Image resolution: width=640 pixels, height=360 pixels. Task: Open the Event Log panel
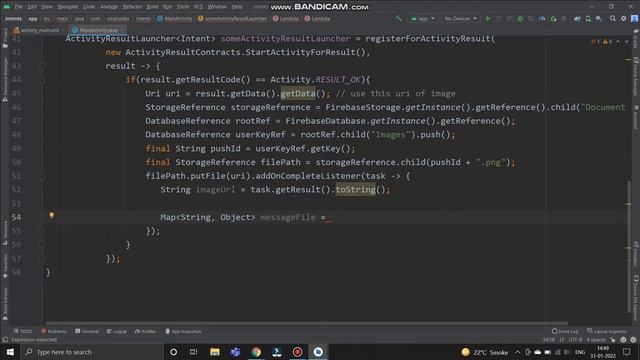565,331
